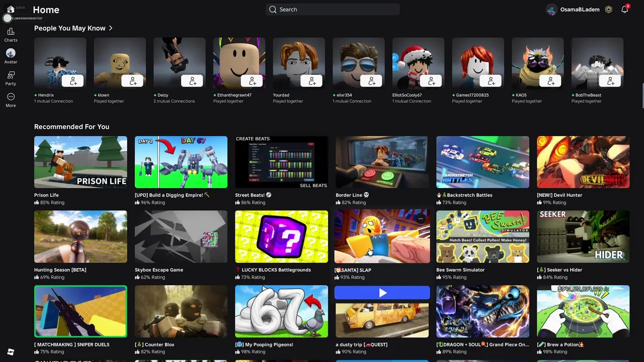
Task: View Hendrix's avatar card
Action: point(60,63)
